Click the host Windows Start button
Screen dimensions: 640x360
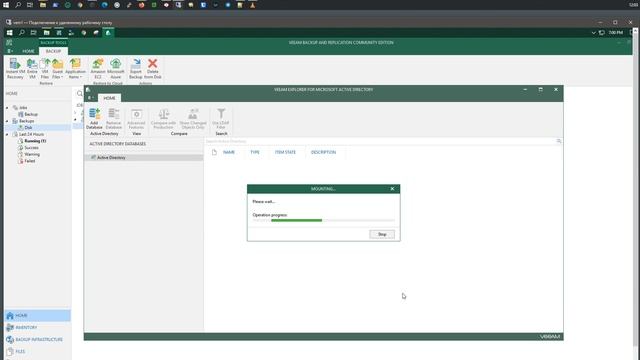[x=6, y=5]
